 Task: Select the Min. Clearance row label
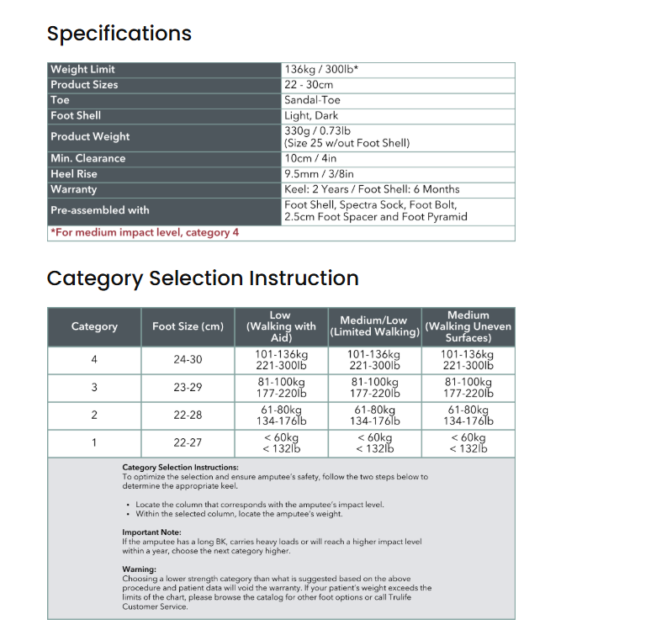click(87, 158)
